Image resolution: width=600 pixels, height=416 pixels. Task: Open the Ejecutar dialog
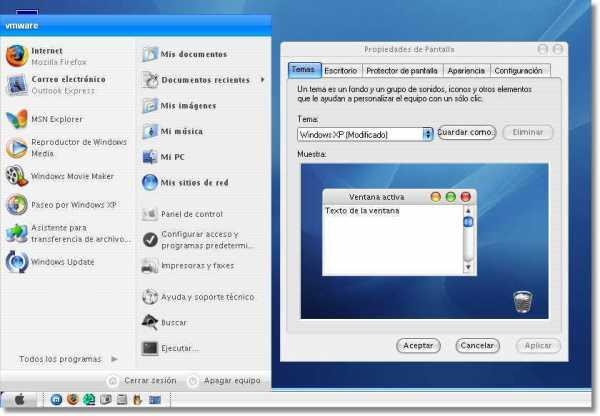click(x=170, y=348)
